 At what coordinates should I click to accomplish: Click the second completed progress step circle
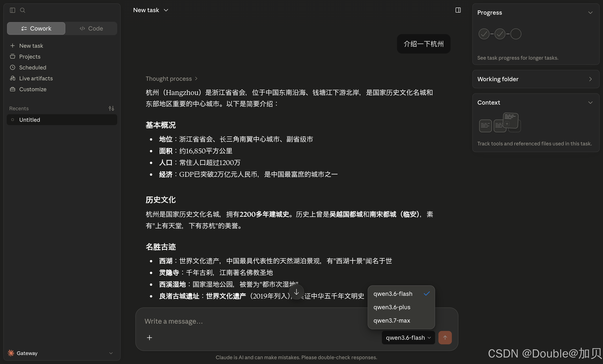point(500,34)
